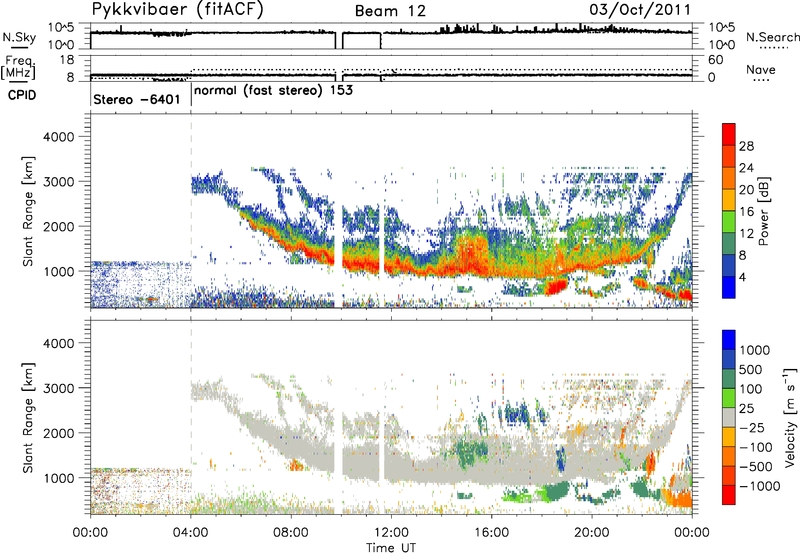Image resolution: width=800 pixels, height=554 pixels.
Task: Click the '20:00' time axis label
Action: click(x=592, y=533)
